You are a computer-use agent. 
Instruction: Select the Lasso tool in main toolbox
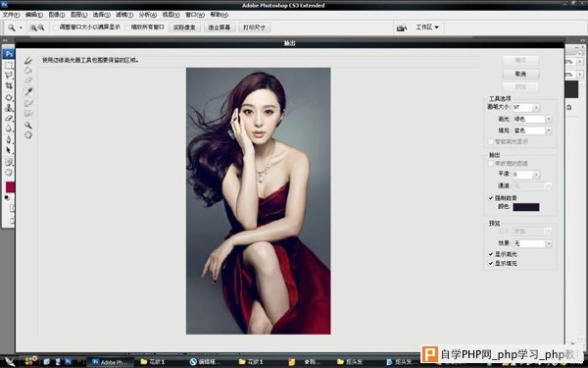click(9, 76)
